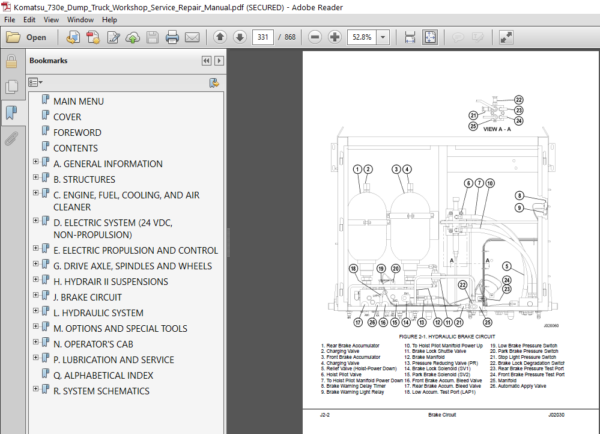Click the email envelope icon

tap(192, 37)
